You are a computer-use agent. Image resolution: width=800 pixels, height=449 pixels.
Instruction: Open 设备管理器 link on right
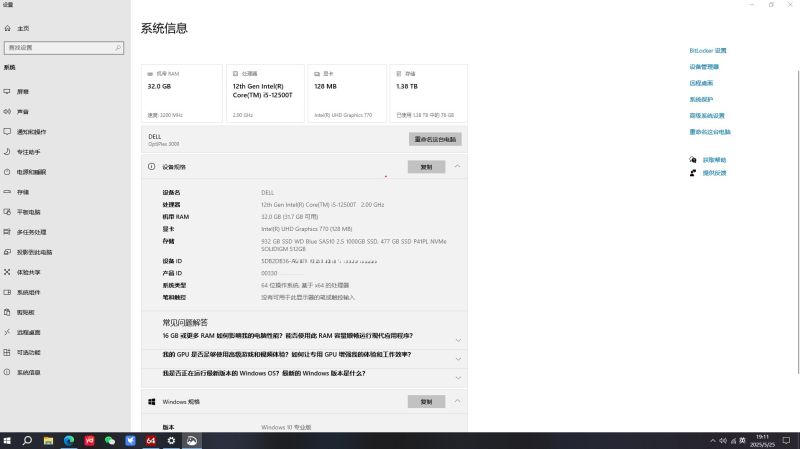coord(704,67)
